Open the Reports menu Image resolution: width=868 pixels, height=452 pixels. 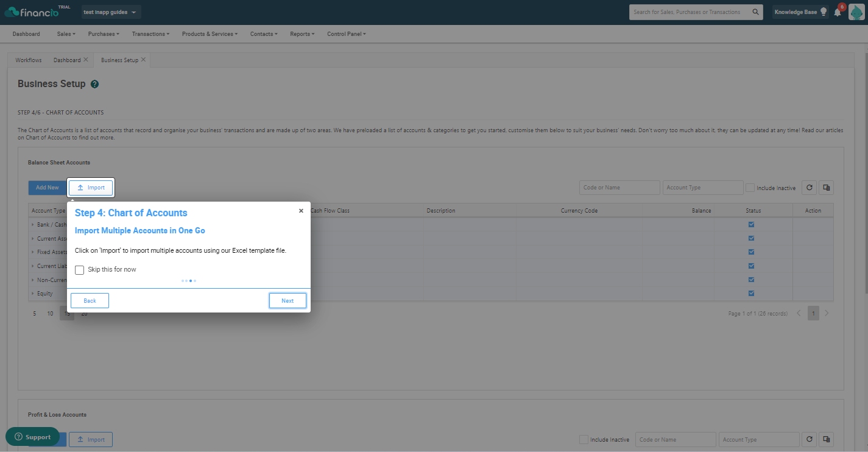click(302, 34)
